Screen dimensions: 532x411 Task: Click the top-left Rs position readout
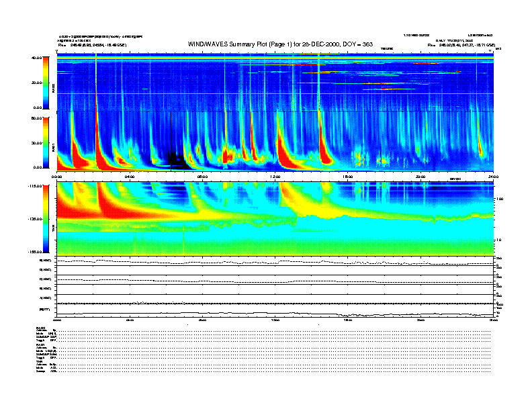(x=92, y=45)
